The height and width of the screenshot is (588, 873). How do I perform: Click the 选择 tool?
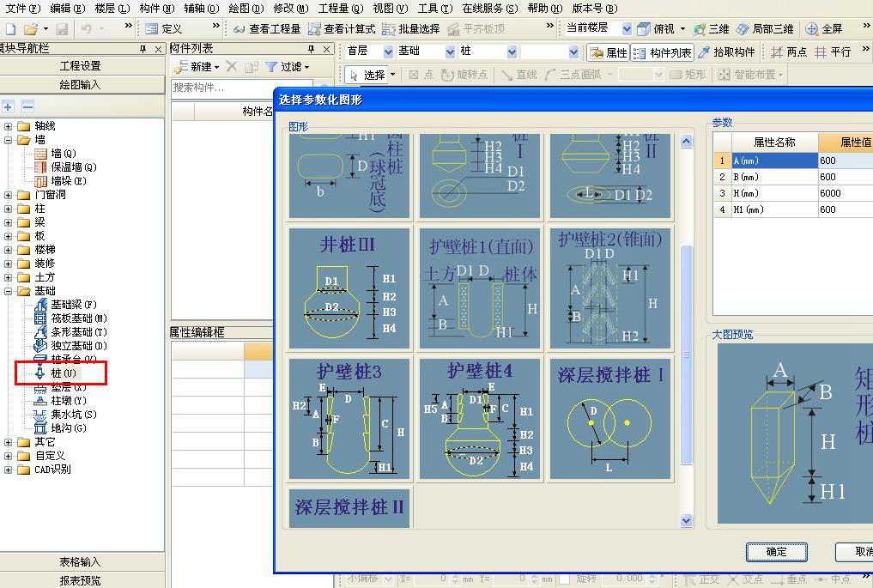(x=367, y=75)
